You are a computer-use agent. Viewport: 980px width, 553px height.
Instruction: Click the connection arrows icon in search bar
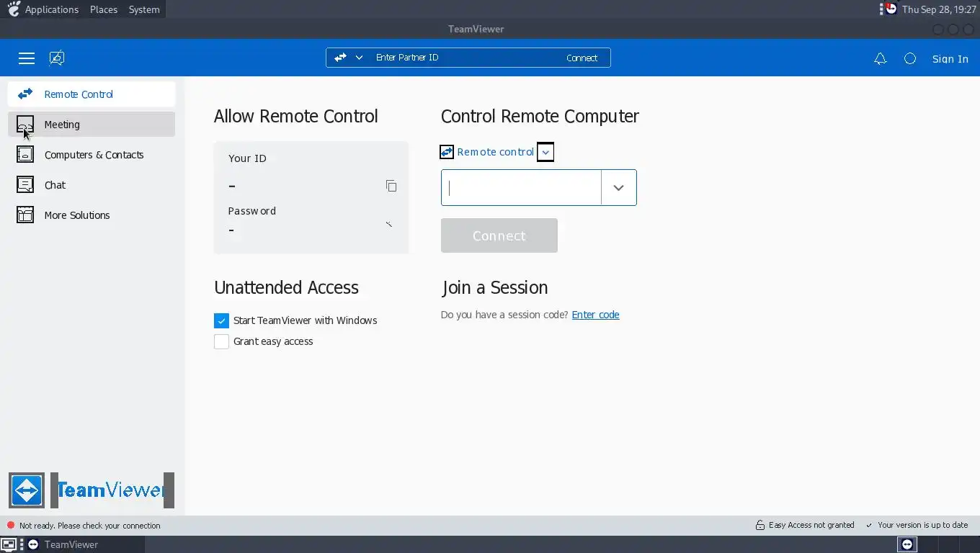(x=340, y=58)
